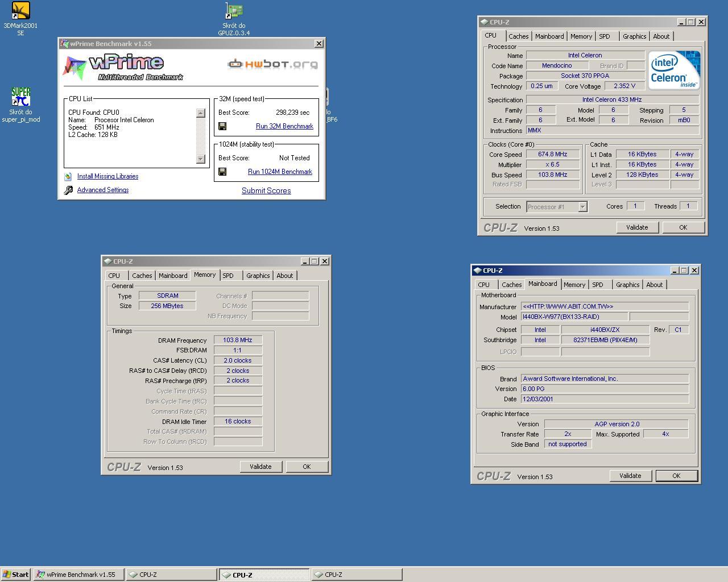This screenshot has height=582, width=728.
Task: Click the Southbridge model 82371EB/MB (PIIX4E/M)
Action: tap(605, 340)
